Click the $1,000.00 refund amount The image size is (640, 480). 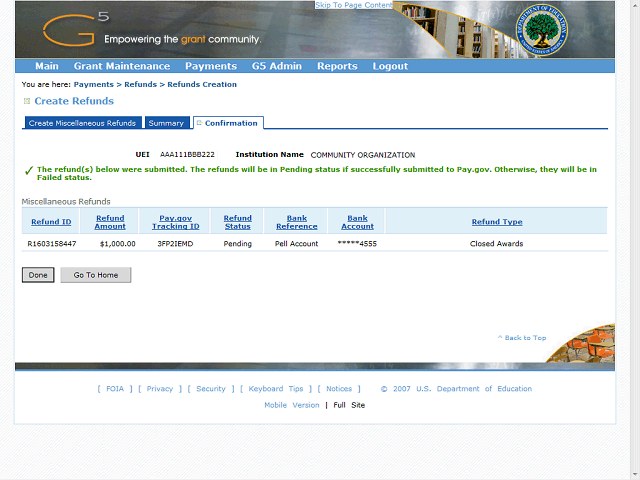[118, 244]
